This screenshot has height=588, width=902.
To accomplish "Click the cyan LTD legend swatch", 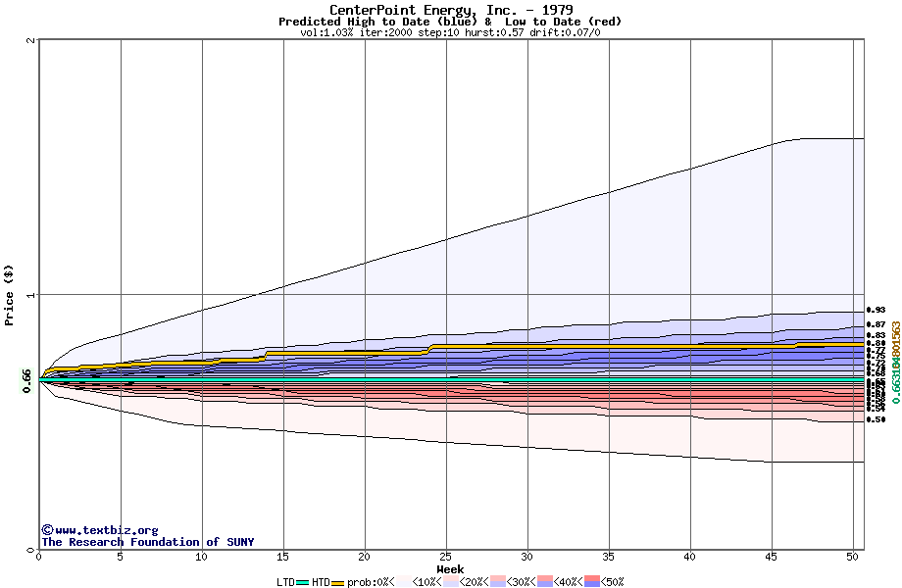I will [303, 582].
